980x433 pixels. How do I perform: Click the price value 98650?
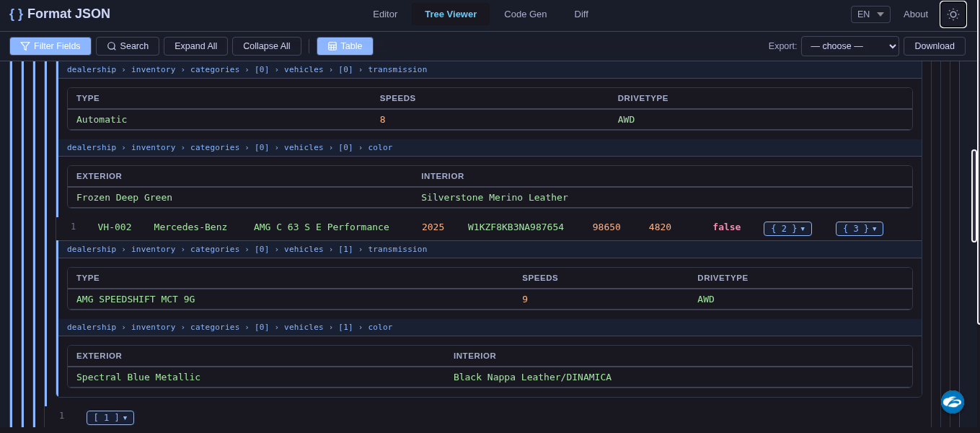click(606, 227)
